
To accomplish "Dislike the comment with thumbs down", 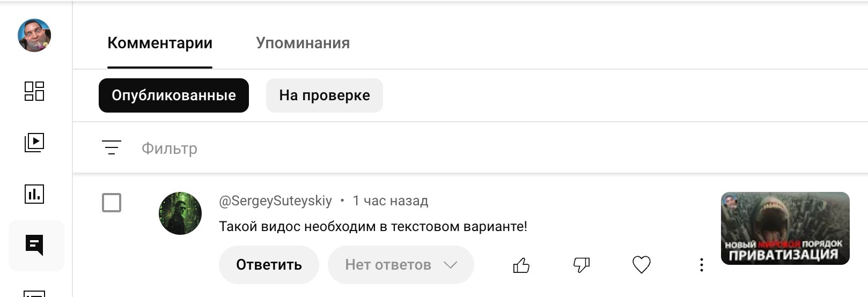I will (582, 265).
